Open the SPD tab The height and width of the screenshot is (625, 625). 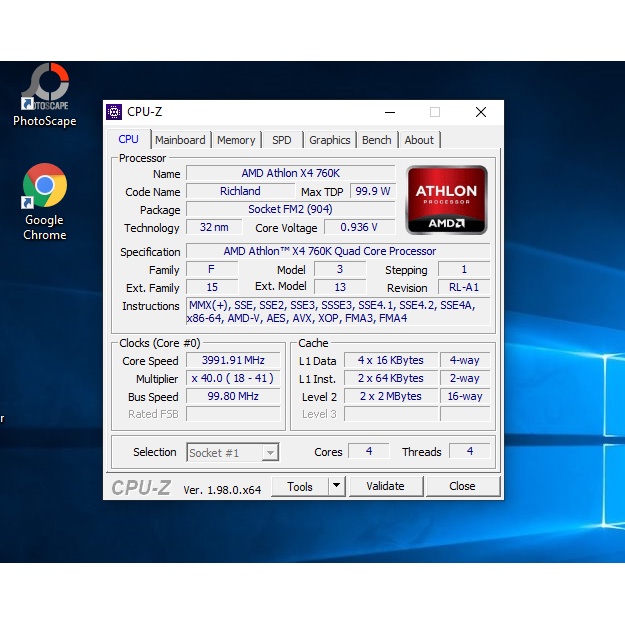pyautogui.click(x=282, y=140)
